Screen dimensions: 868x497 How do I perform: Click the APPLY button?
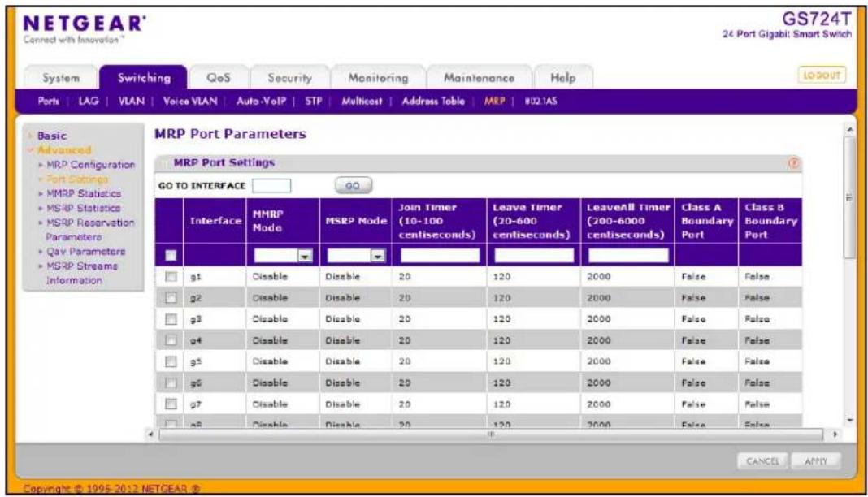[x=816, y=461]
